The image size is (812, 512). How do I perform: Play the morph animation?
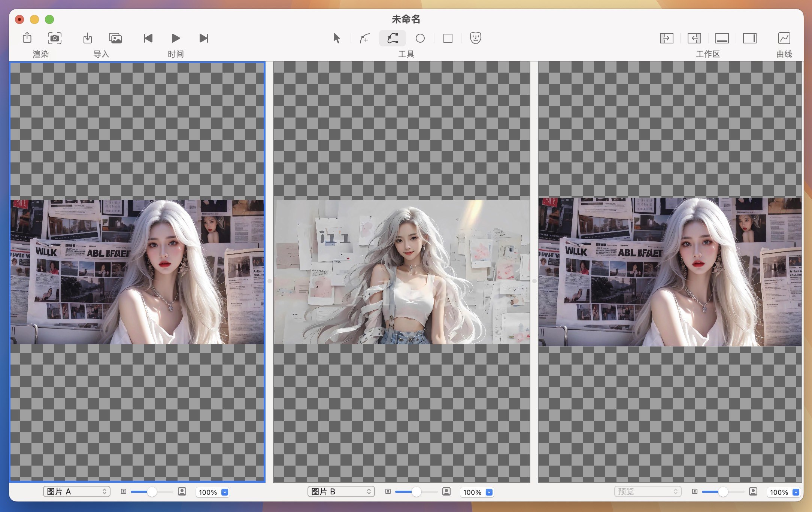pyautogui.click(x=176, y=38)
